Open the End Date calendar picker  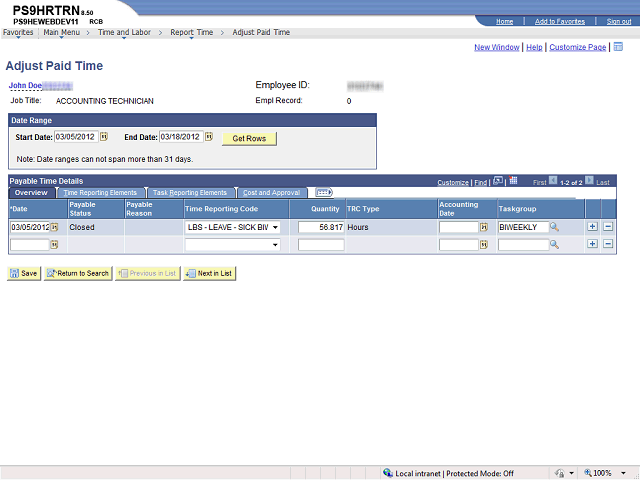(209, 137)
